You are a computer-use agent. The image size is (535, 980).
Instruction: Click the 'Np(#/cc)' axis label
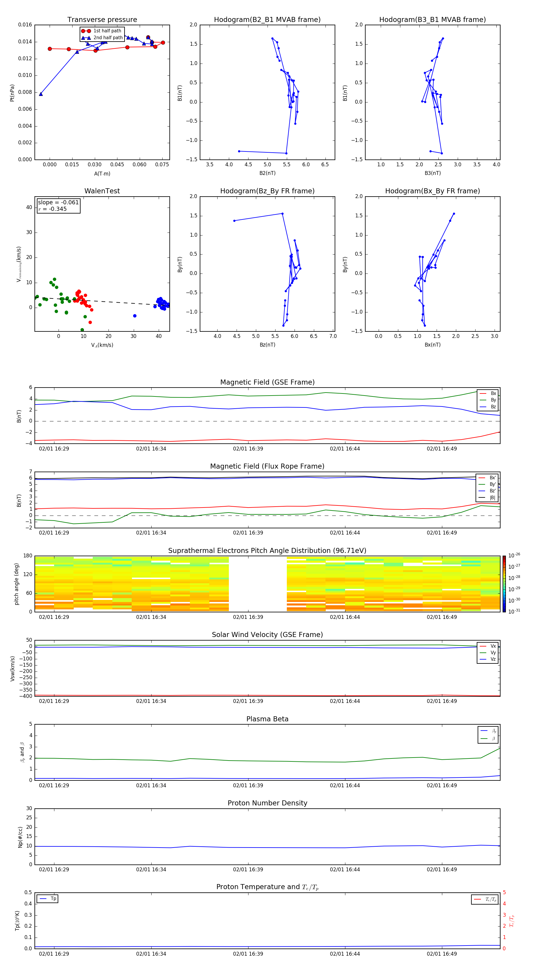pyautogui.click(x=20, y=837)
